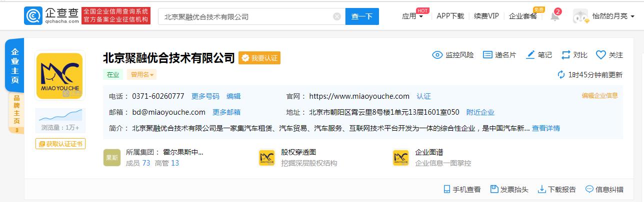Click the 手机查看 phone icon
This screenshot has height=202, width=644.
pos(447,190)
